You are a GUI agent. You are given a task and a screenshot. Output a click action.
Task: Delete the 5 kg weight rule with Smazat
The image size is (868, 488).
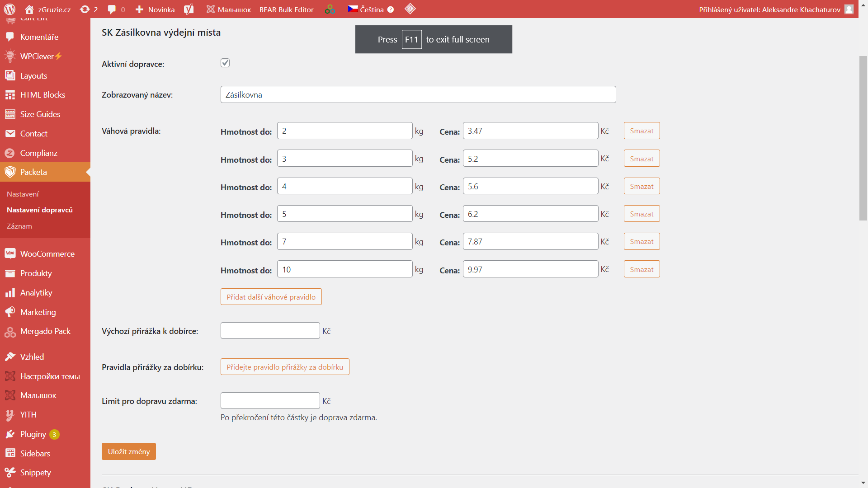coord(642,214)
